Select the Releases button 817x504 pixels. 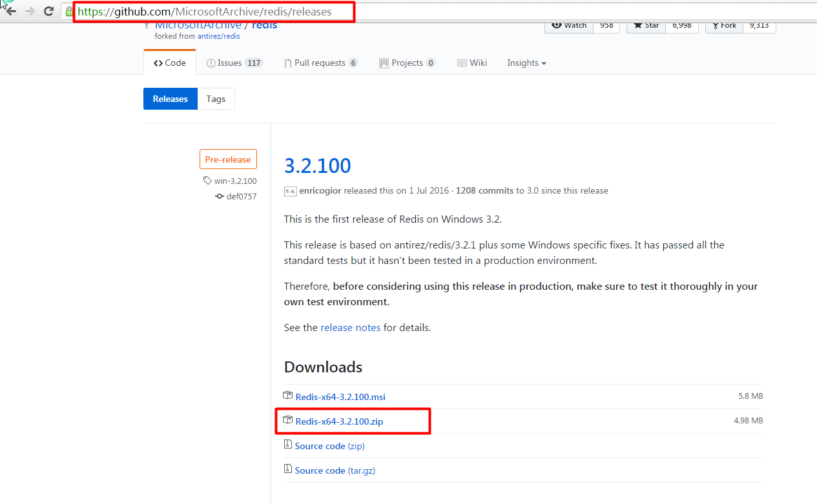click(x=171, y=99)
